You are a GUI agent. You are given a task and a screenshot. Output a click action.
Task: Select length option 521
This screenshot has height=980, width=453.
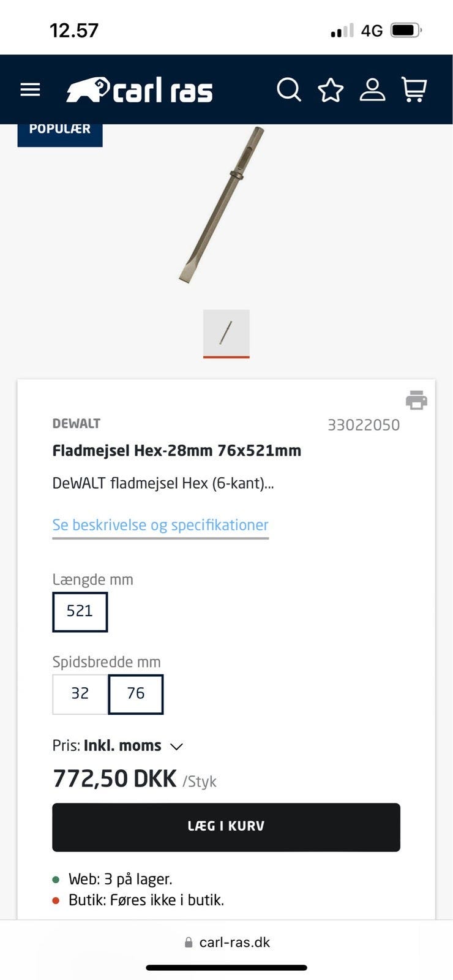tap(80, 611)
